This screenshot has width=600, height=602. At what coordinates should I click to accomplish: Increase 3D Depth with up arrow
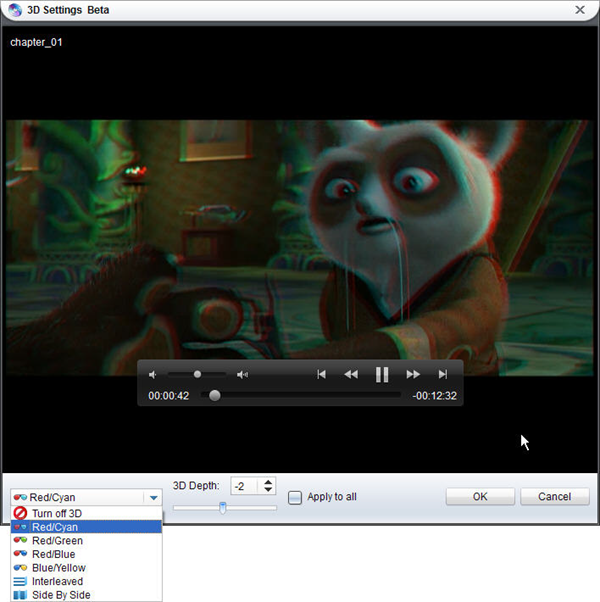pyautogui.click(x=268, y=482)
